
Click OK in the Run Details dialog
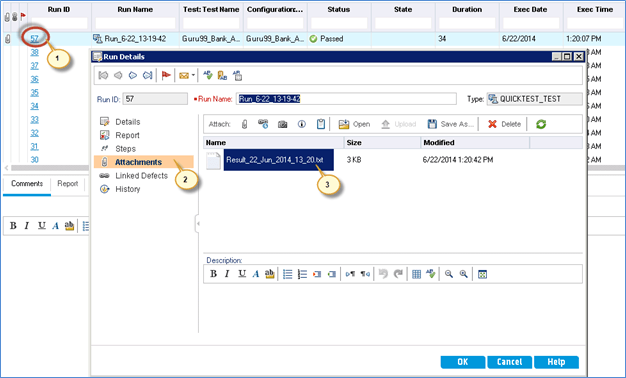point(463,362)
